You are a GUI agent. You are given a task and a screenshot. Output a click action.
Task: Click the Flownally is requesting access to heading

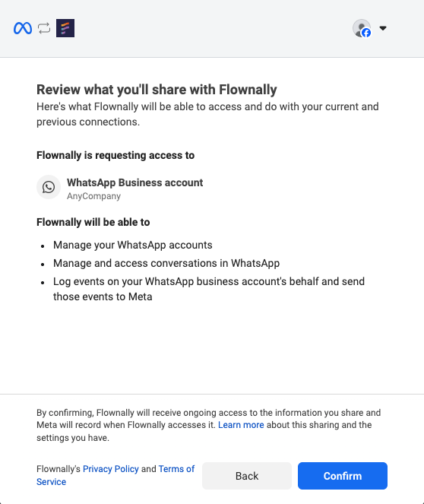click(x=115, y=155)
